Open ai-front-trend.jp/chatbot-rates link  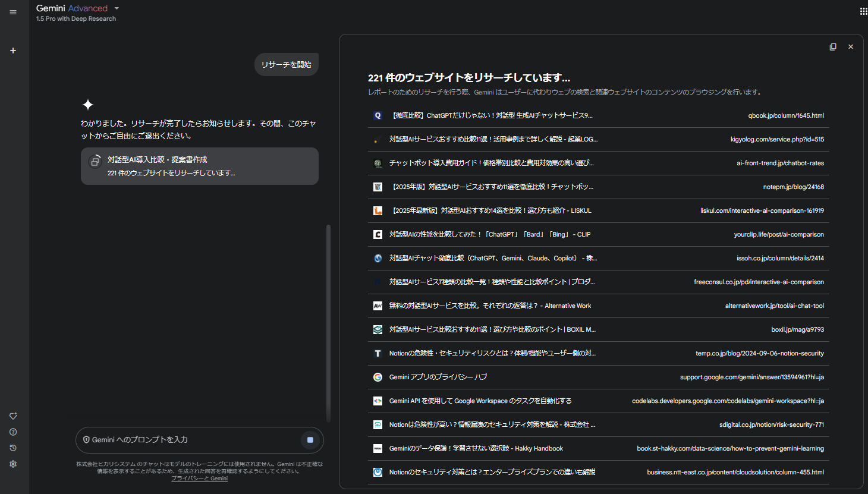780,163
